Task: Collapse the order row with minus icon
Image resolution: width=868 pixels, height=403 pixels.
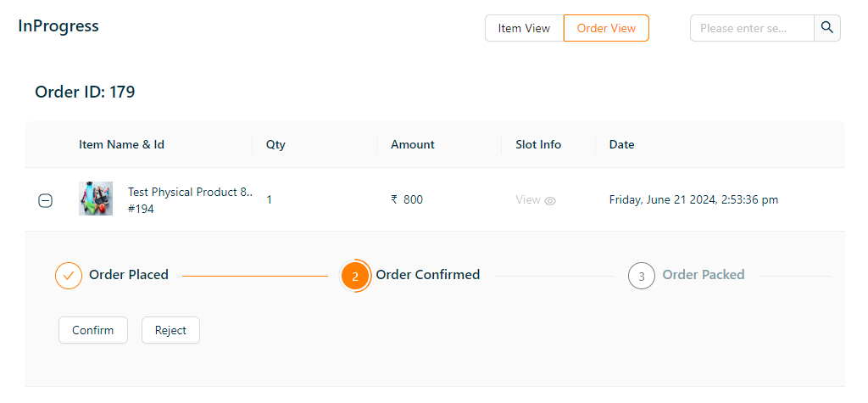Action: (46, 200)
